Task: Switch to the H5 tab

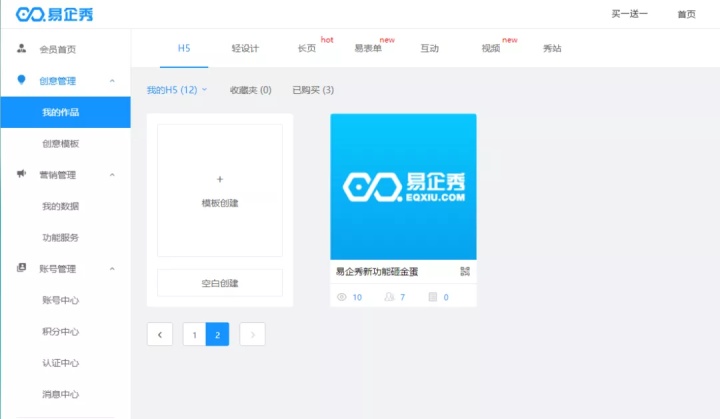Action: pyautogui.click(x=184, y=48)
